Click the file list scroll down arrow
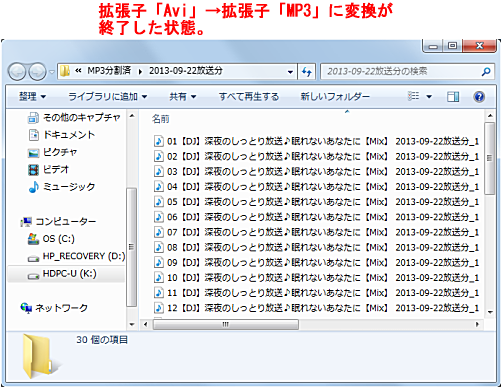 490,312
